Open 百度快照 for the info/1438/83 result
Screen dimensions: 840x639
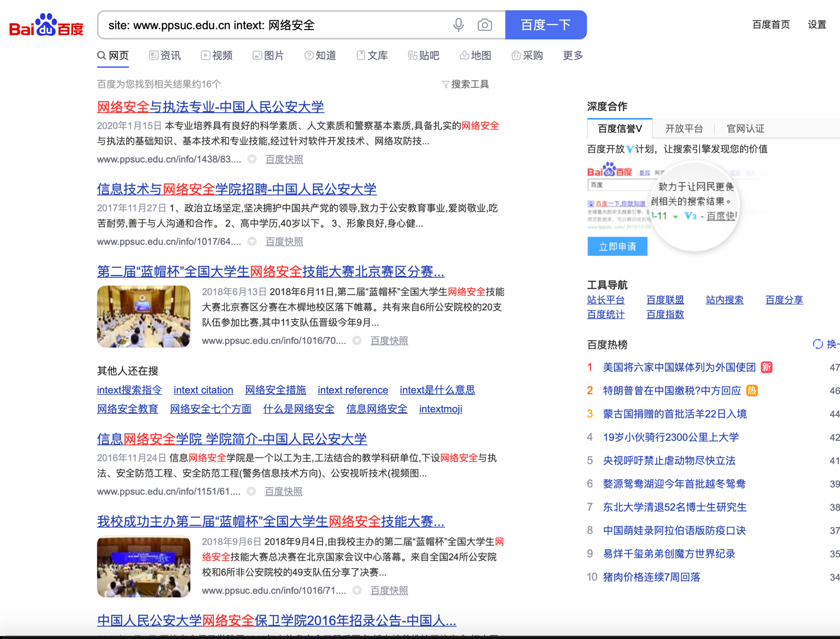pos(284,159)
